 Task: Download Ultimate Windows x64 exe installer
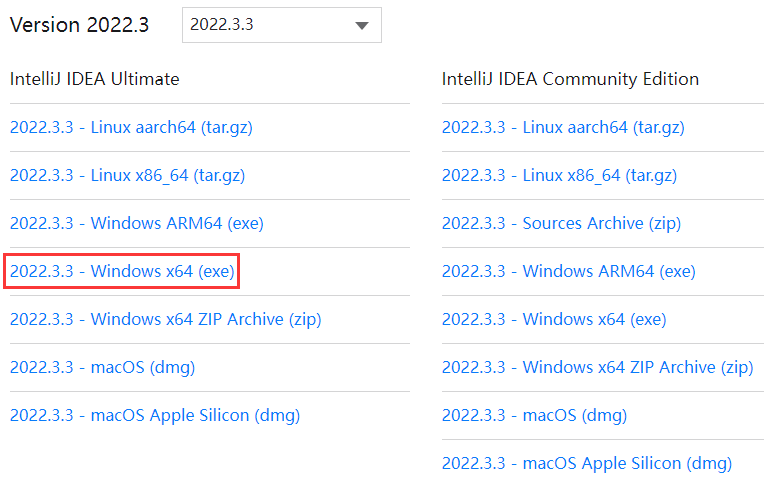click(x=122, y=271)
